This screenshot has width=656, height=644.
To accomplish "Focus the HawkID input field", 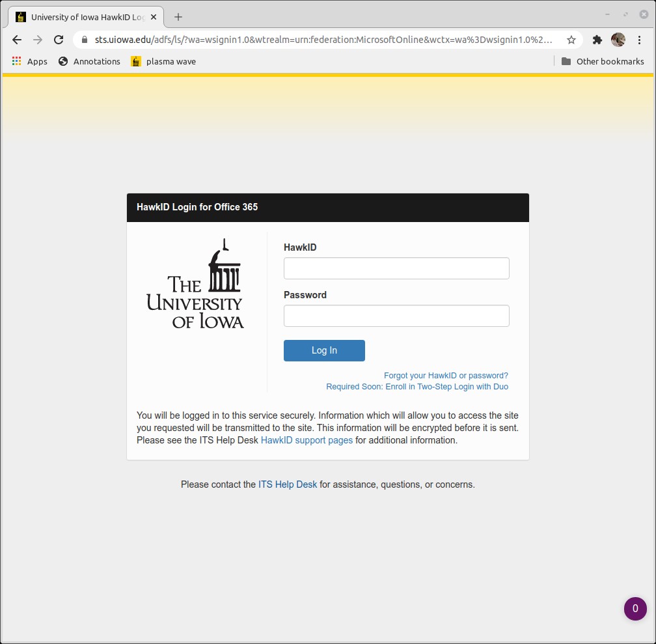I will (x=396, y=268).
